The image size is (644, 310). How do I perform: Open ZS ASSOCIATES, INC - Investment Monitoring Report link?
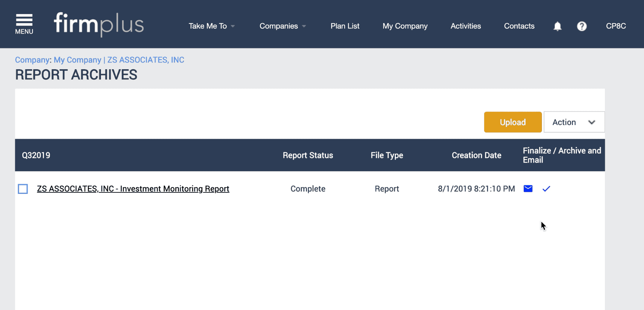(x=133, y=189)
